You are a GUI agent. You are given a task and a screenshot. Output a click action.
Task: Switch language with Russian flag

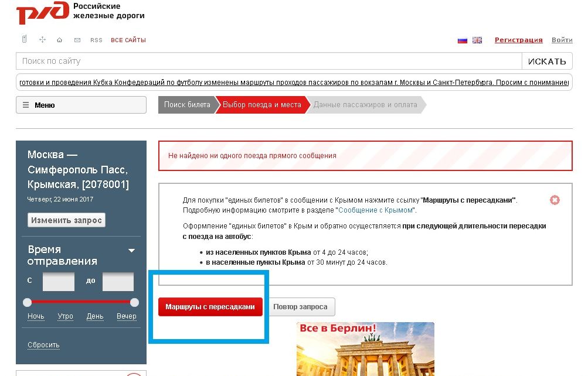[x=462, y=40]
